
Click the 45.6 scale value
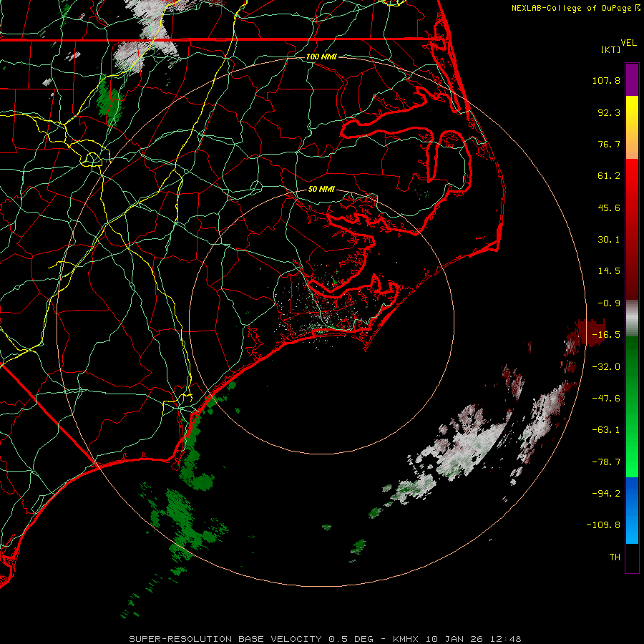609,208
